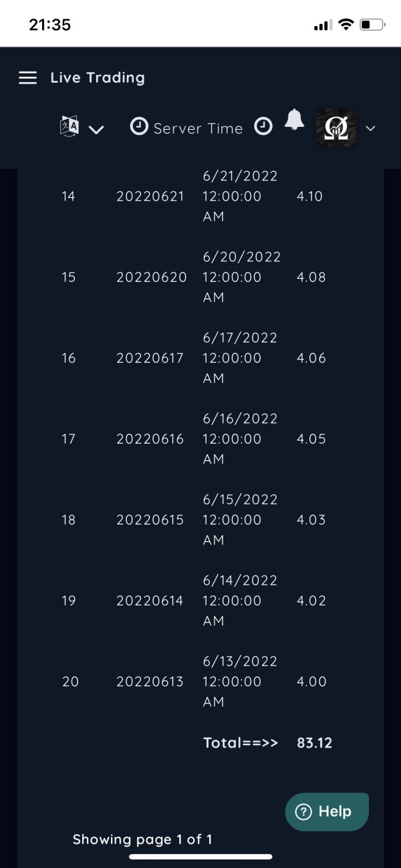Click the Live Trading page title
The height and width of the screenshot is (868, 401).
[x=98, y=78]
